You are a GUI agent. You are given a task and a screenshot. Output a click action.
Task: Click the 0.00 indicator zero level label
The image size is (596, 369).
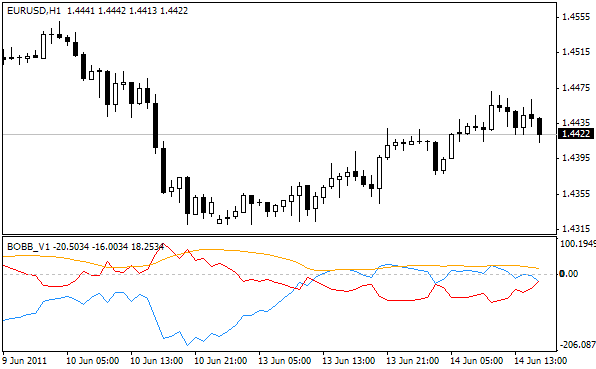click(569, 274)
